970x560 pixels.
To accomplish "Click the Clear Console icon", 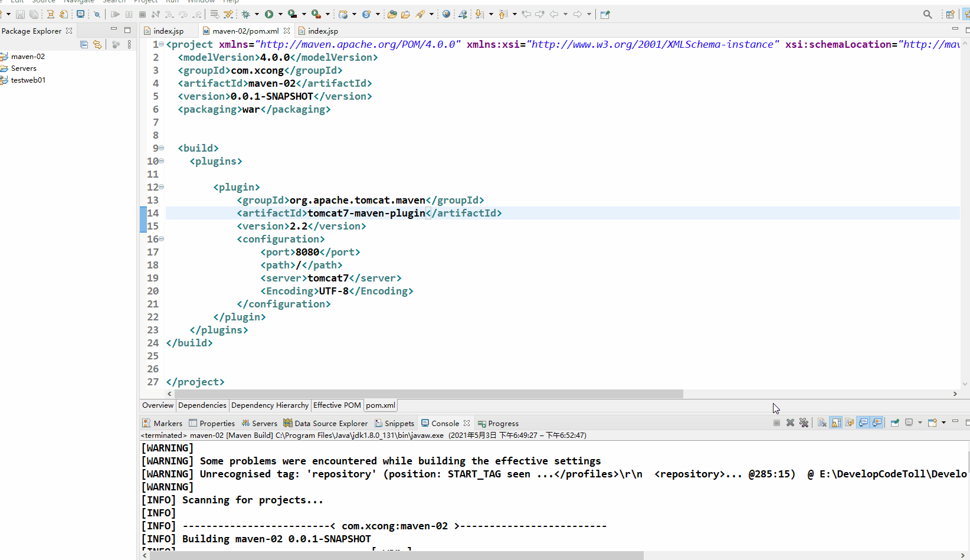I will [x=822, y=423].
